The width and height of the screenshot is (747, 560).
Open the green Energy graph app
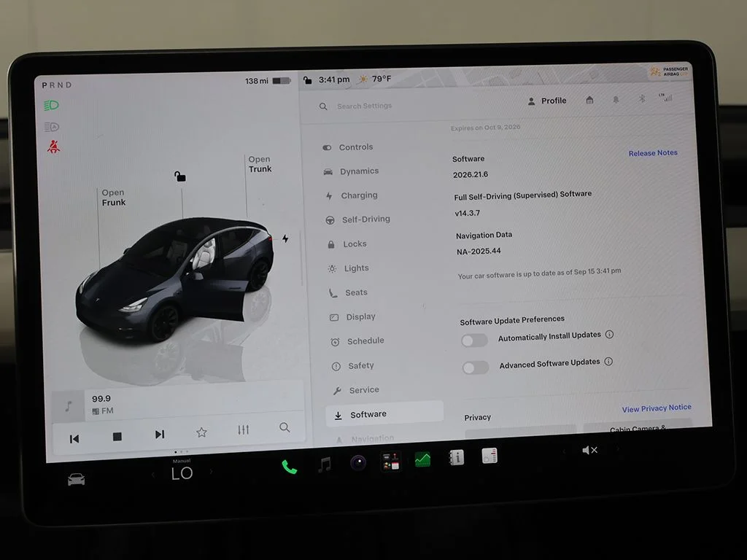(x=422, y=459)
